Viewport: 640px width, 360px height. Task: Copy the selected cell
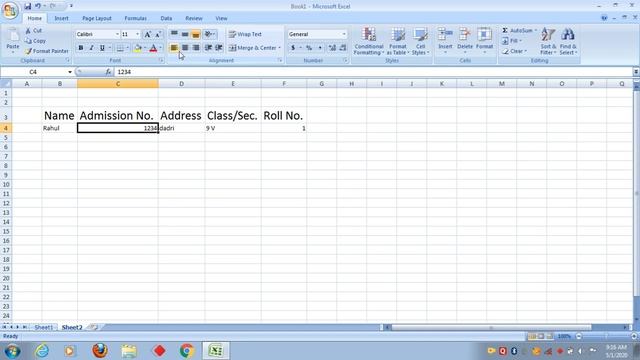[x=35, y=41]
